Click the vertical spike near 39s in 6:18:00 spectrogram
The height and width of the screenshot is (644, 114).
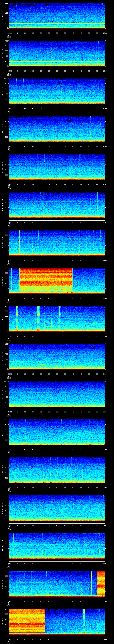coord(72,166)
